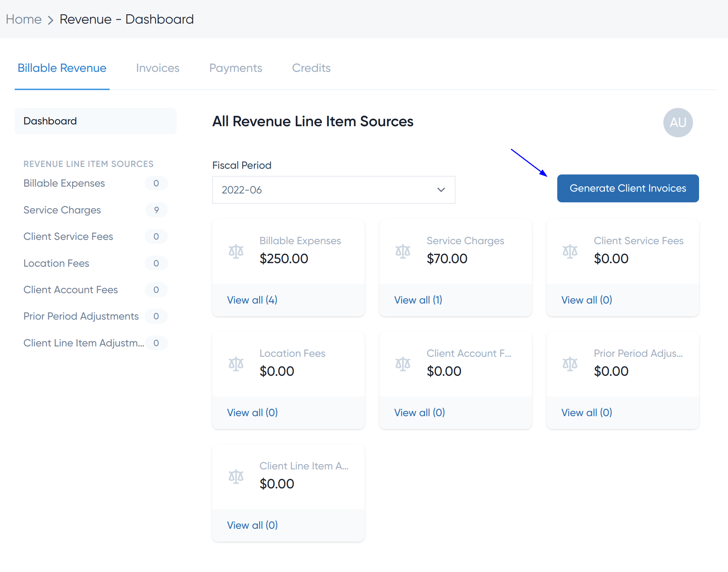
Task: Navigate to Home via breadcrumb
Action: [x=24, y=19]
